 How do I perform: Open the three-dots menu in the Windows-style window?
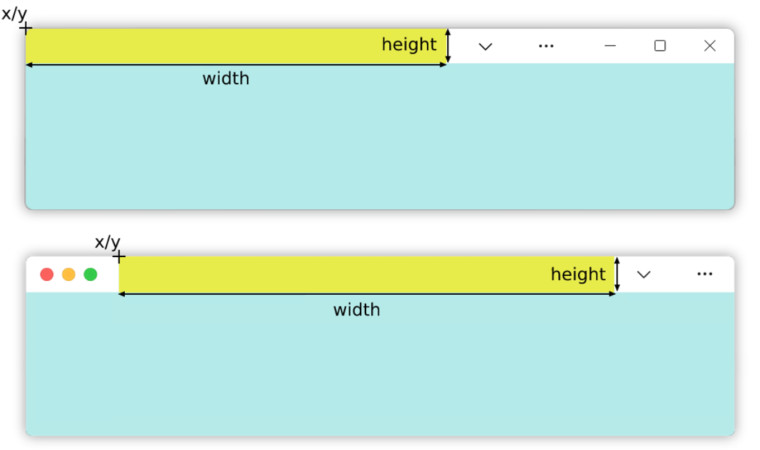[x=546, y=46]
